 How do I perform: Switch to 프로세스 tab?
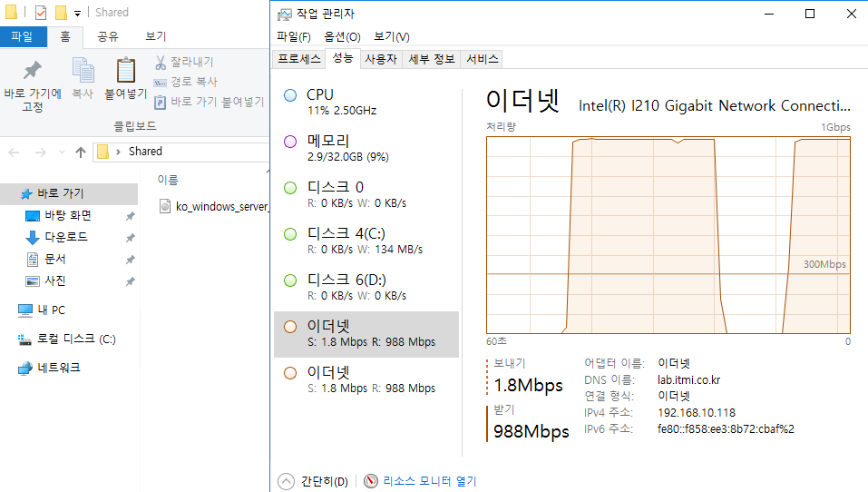coord(299,59)
